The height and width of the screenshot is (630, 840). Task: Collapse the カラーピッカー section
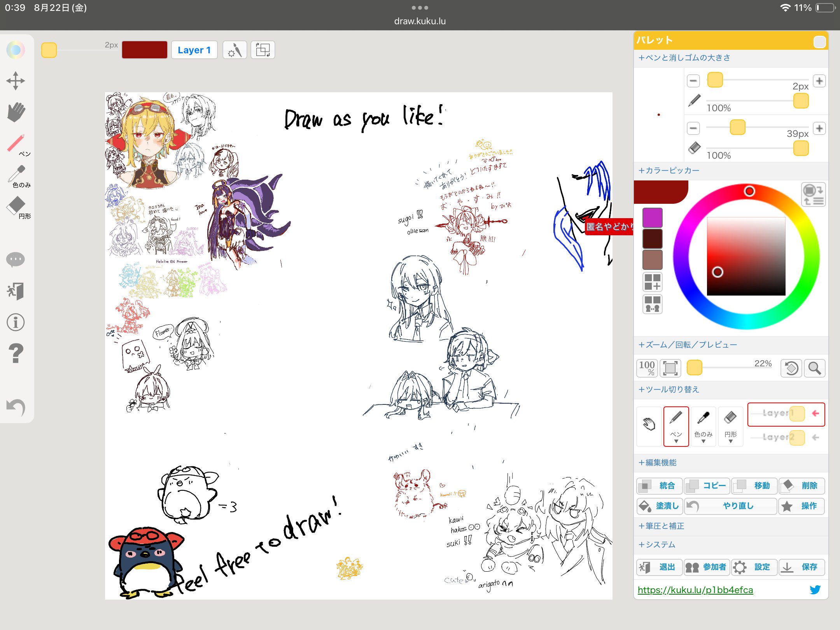(669, 170)
